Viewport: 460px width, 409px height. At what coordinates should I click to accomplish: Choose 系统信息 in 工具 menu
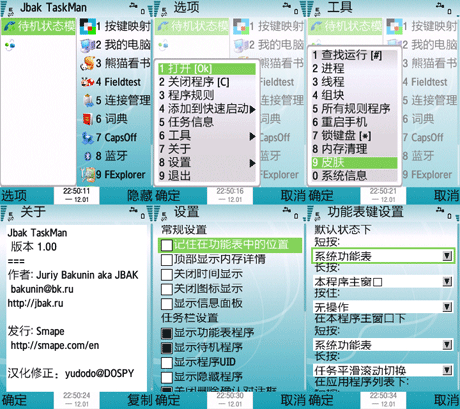pyautogui.click(x=354, y=176)
